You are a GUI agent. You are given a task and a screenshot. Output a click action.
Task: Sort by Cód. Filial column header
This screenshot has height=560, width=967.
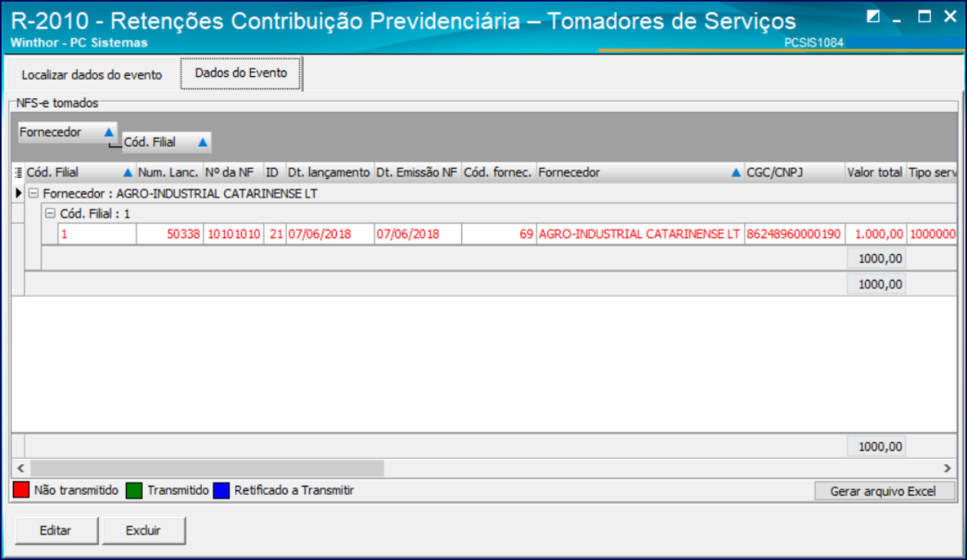(x=80, y=173)
